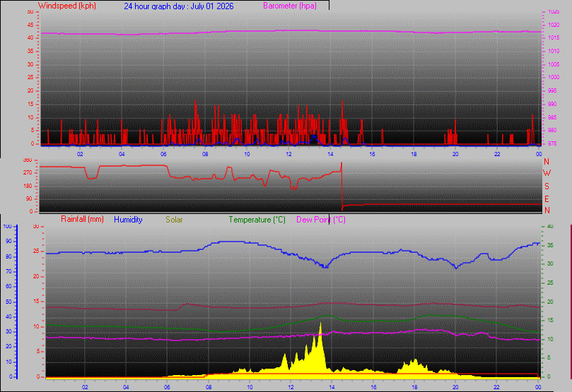
Task: Click the 20 value on blue humidity axis
Action: 8,347
